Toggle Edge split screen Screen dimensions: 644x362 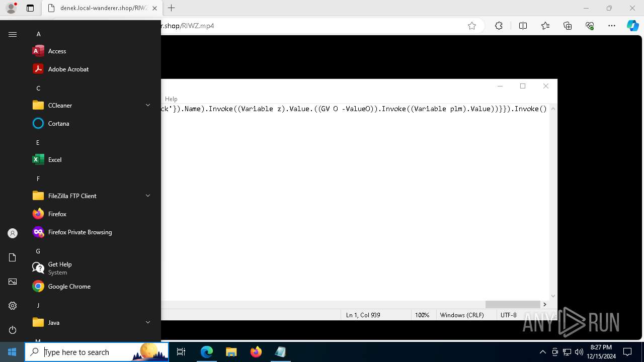(x=523, y=26)
